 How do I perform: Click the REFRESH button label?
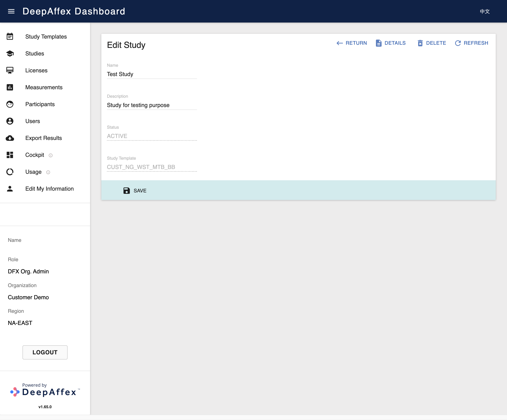476,43
